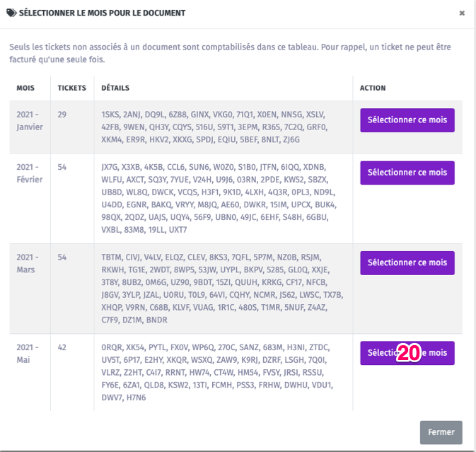Select the month 2021 - Janvier
The width and height of the screenshot is (476, 452).
tap(407, 120)
